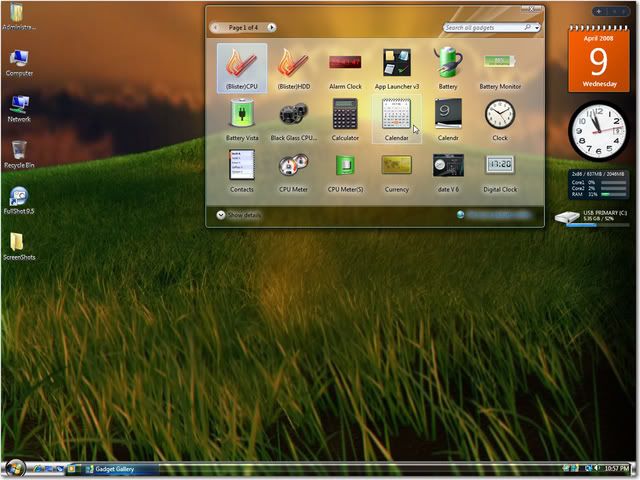Open the get more gadgets online link
The image size is (640, 480).
pyautogui.click(x=494, y=215)
